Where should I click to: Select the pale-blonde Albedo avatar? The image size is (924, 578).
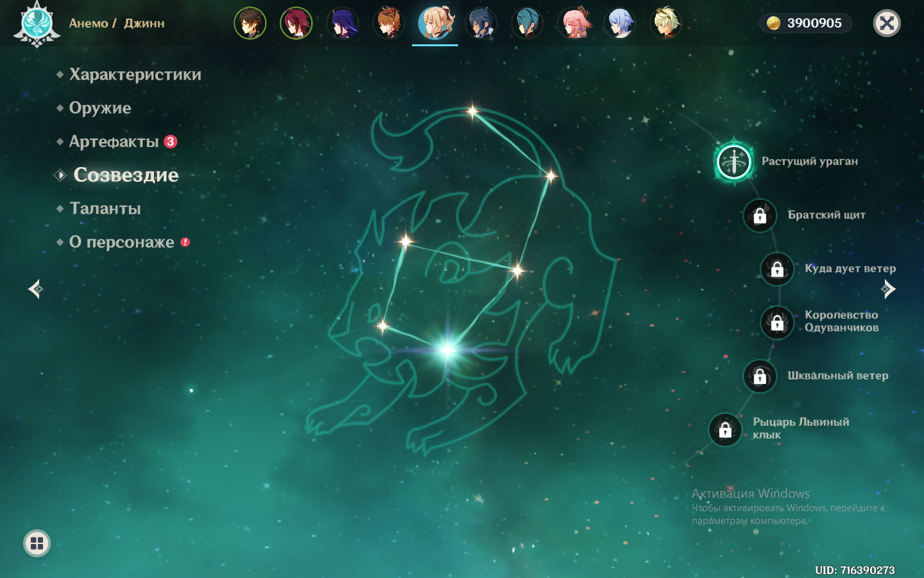click(666, 24)
